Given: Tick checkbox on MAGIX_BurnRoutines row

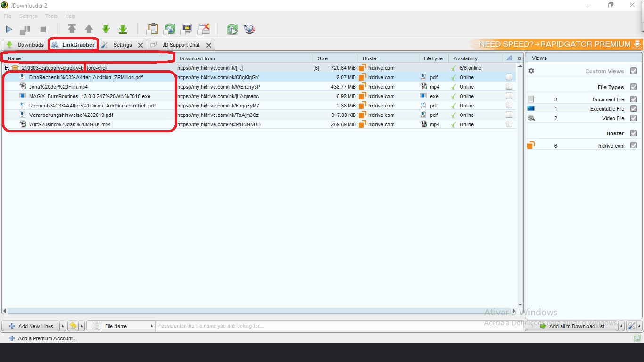Looking at the screenshot, I should point(509,96).
